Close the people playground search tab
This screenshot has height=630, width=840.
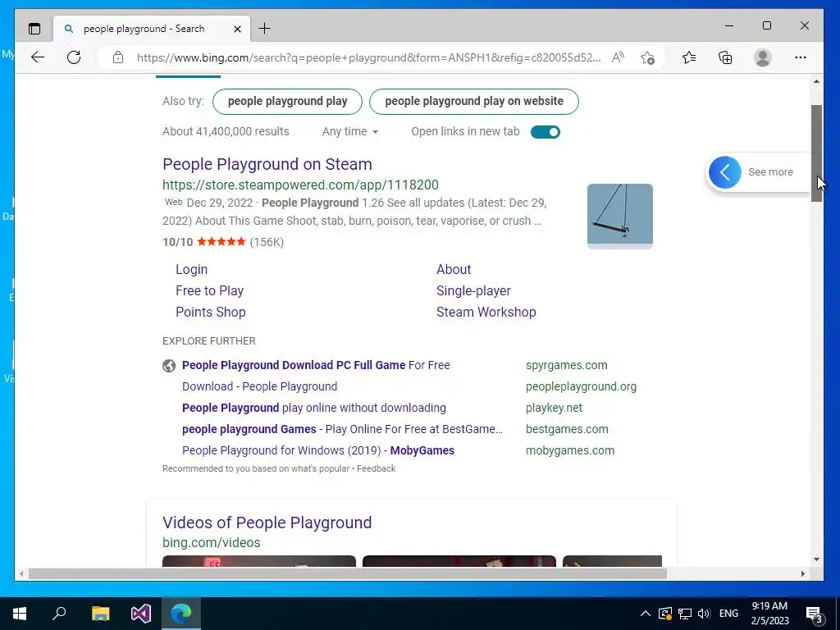click(237, 29)
